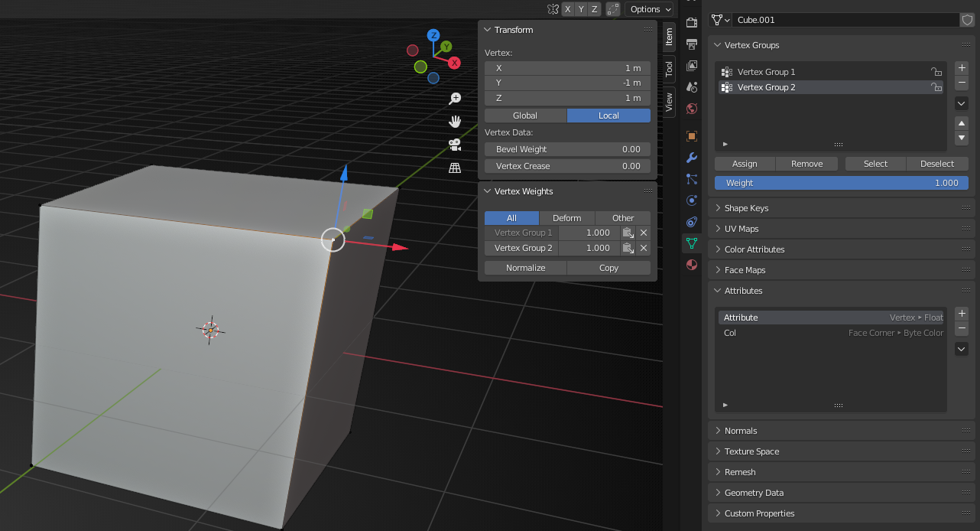This screenshot has width=980, height=531.
Task: Open the Scene properties icon
Action: 692,87
